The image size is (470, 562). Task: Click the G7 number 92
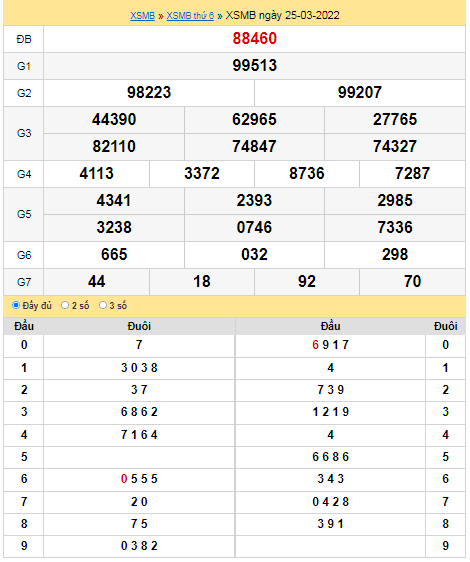point(307,281)
